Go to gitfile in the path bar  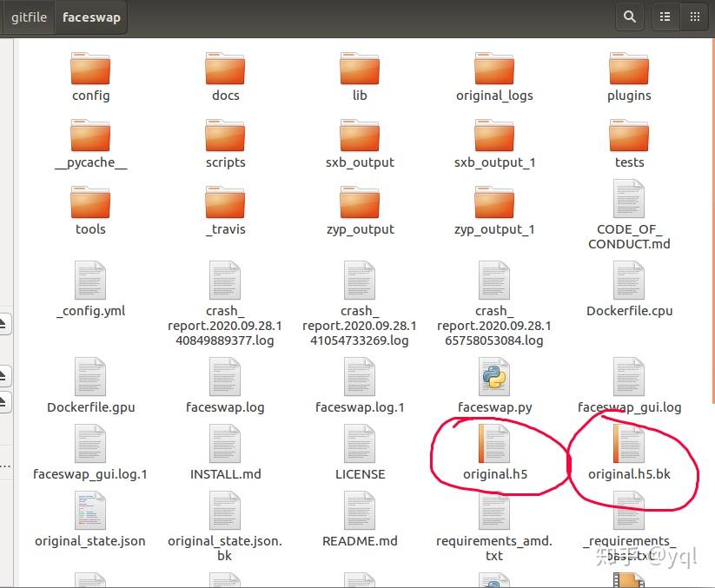[30, 17]
